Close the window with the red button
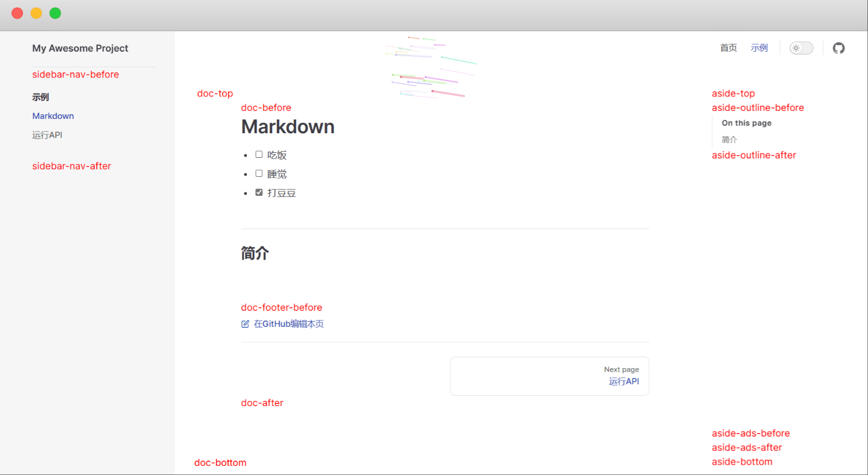Viewport: 868px width, 475px height. 17,13
